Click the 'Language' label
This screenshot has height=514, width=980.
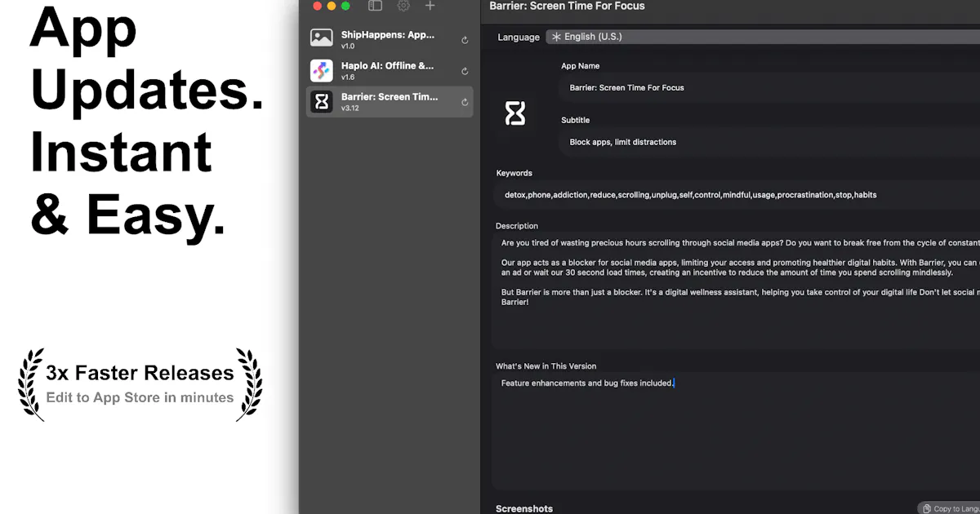(x=519, y=37)
